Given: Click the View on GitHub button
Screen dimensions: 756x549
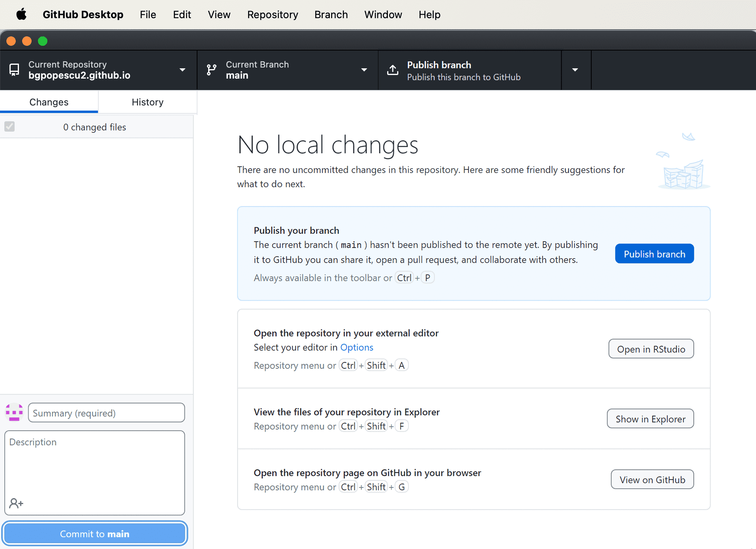Looking at the screenshot, I should coord(652,479).
